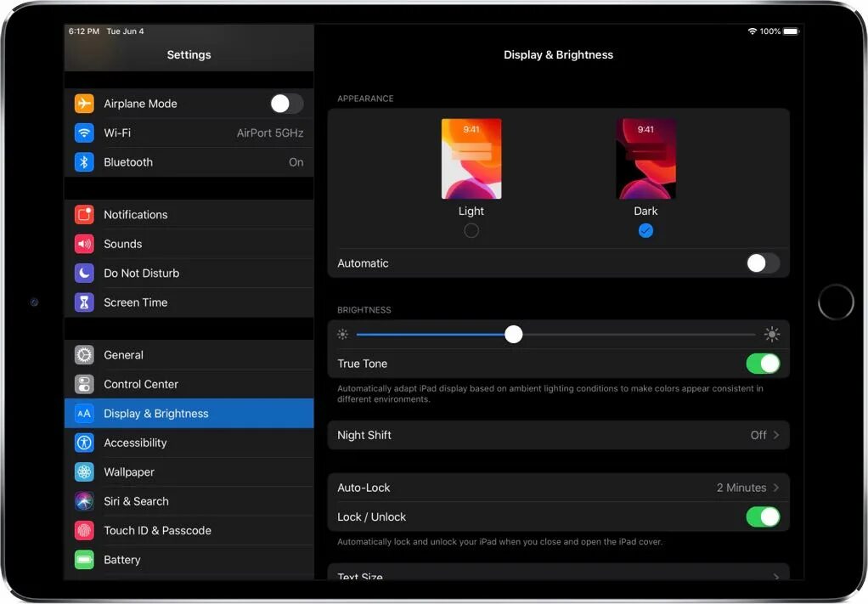The height and width of the screenshot is (604, 868).
Task: Tap the Screen Time hourglass icon
Action: point(84,302)
